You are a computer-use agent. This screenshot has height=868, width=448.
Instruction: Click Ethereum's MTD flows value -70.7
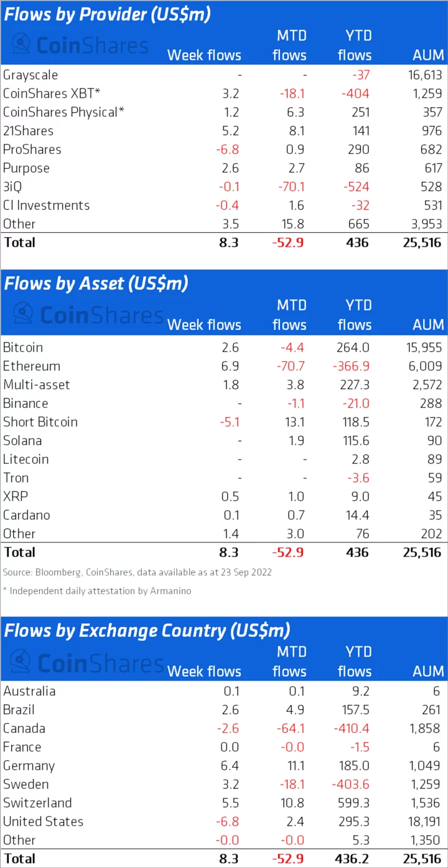click(290, 366)
